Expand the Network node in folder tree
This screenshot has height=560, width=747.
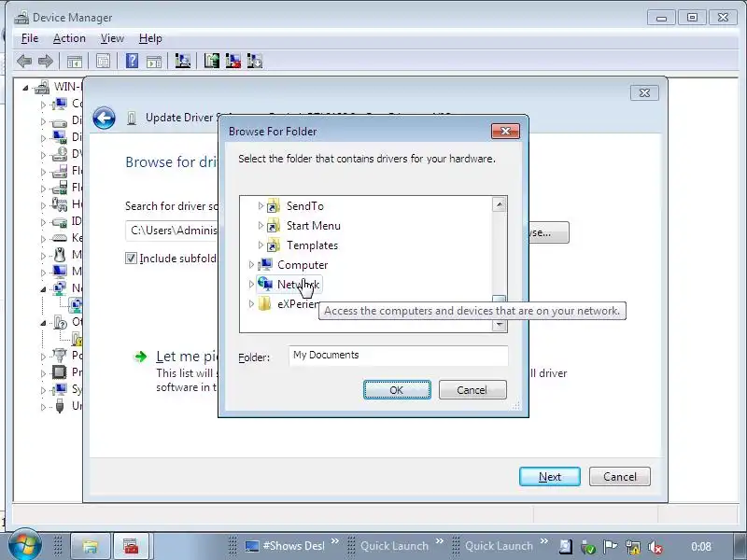[x=251, y=285]
